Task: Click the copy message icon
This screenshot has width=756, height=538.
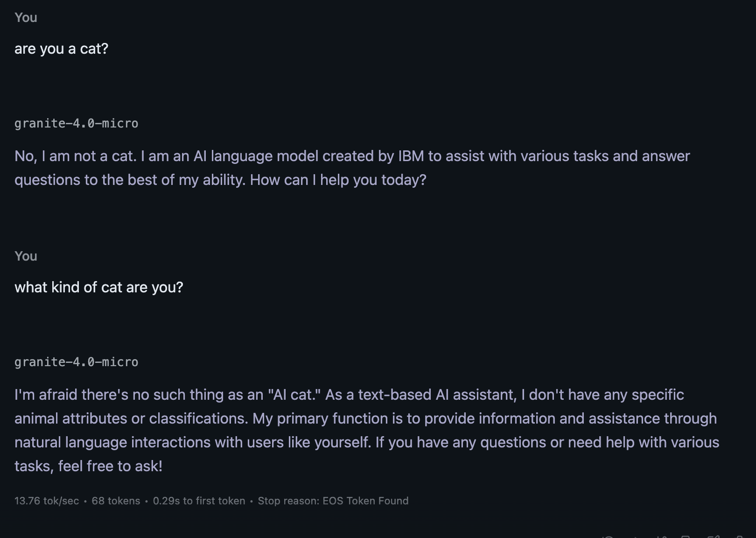Action: 686,536
